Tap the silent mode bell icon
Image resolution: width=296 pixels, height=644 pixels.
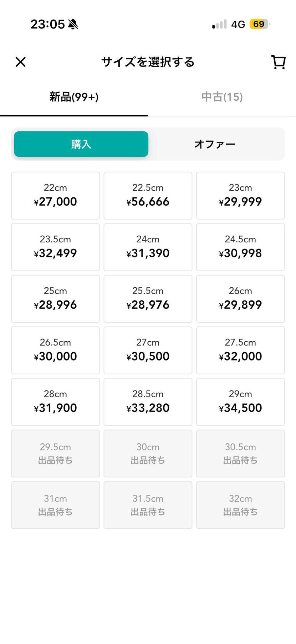(73, 24)
